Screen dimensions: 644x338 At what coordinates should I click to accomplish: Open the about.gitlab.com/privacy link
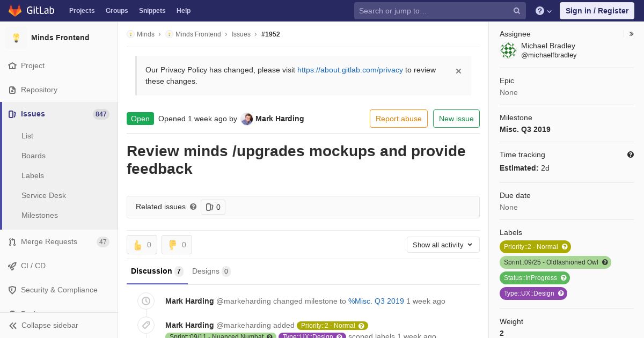coord(350,70)
